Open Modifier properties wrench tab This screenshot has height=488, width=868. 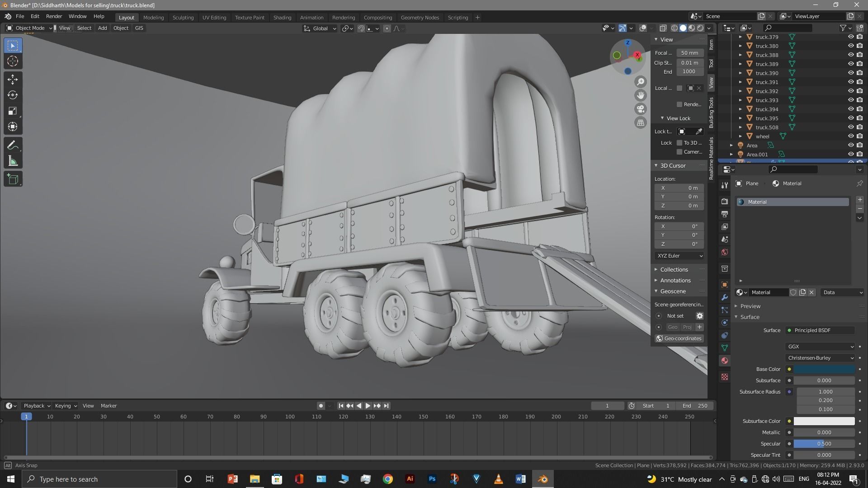pyautogui.click(x=725, y=297)
